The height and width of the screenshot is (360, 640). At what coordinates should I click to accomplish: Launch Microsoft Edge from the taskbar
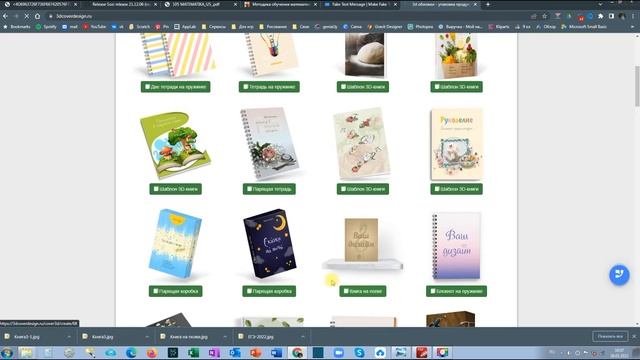[131, 352]
